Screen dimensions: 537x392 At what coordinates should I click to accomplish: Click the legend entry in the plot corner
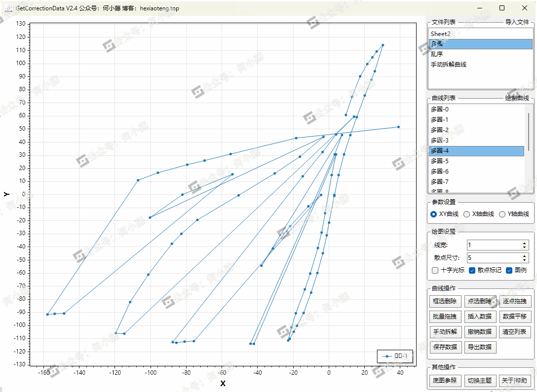click(x=395, y=356)
